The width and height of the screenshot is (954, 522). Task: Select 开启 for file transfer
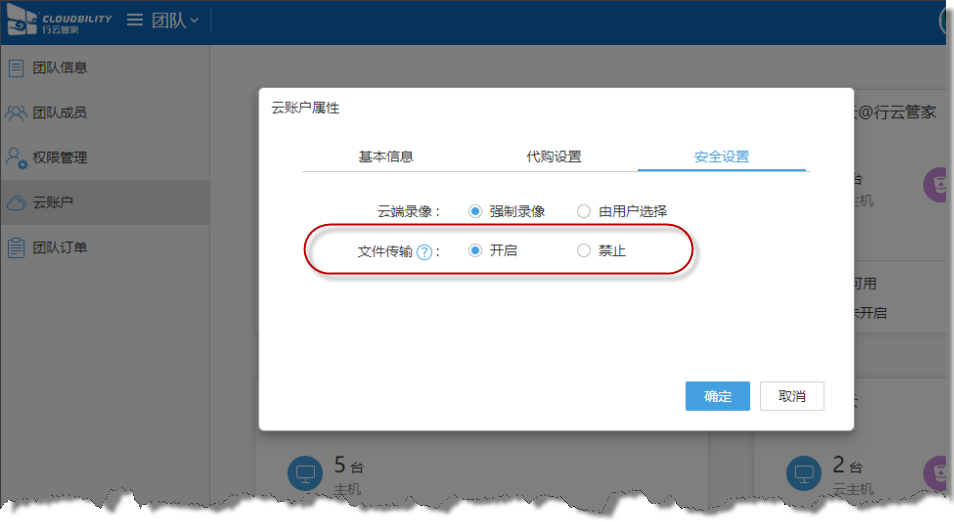pos(475,251)
